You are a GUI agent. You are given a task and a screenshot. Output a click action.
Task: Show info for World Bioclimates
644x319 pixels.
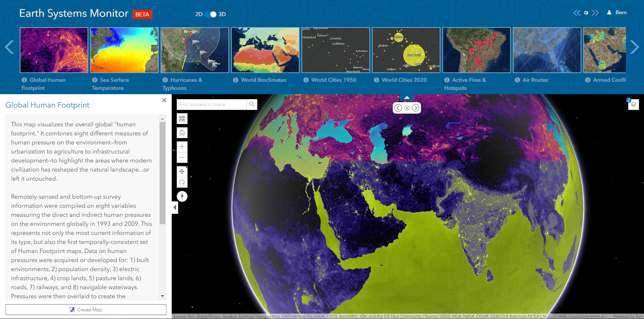(235, 80)
